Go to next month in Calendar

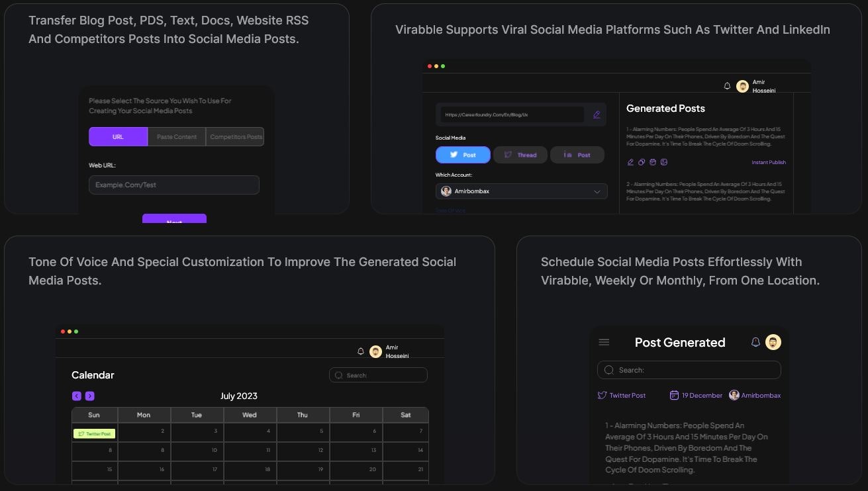(90, 396)
